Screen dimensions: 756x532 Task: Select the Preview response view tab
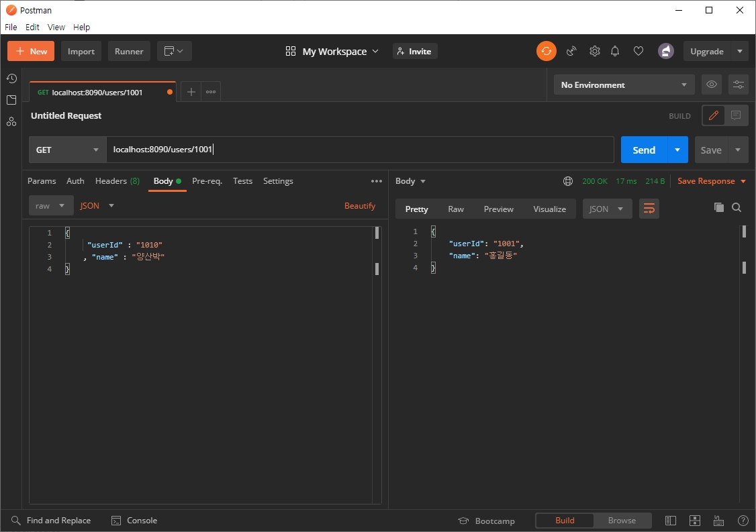499,209
